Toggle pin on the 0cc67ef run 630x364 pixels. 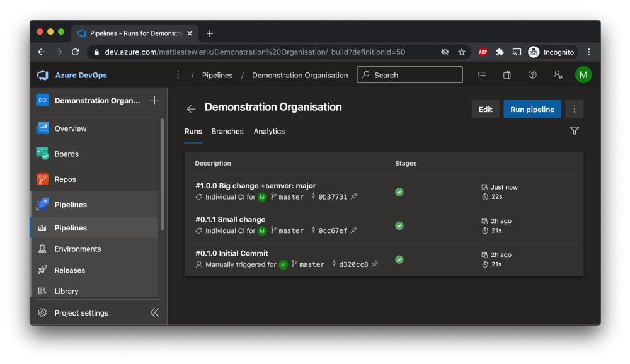click(x=354, y=230)
